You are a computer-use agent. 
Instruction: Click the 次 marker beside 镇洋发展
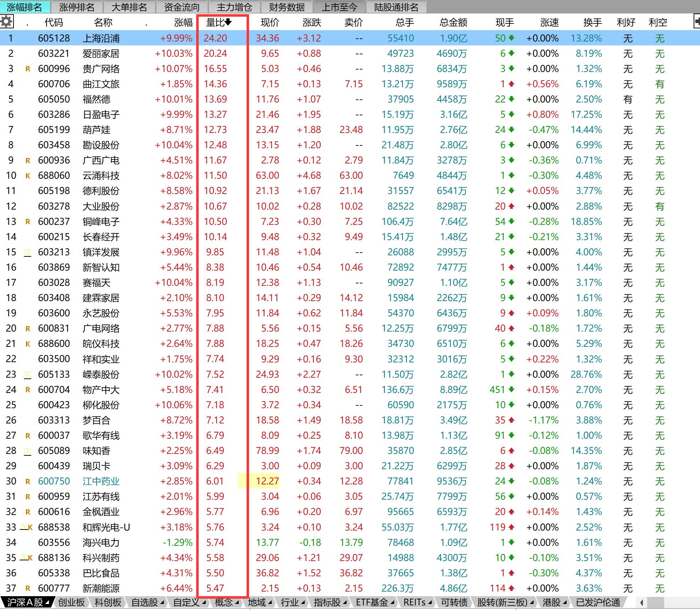coord(27,252)
